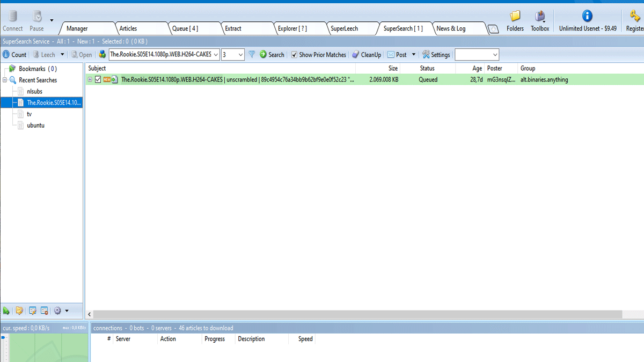Open SuperSearch Settings
Image resolution: width=644 pixels, height=362 pixels.
tap(436, 55)
